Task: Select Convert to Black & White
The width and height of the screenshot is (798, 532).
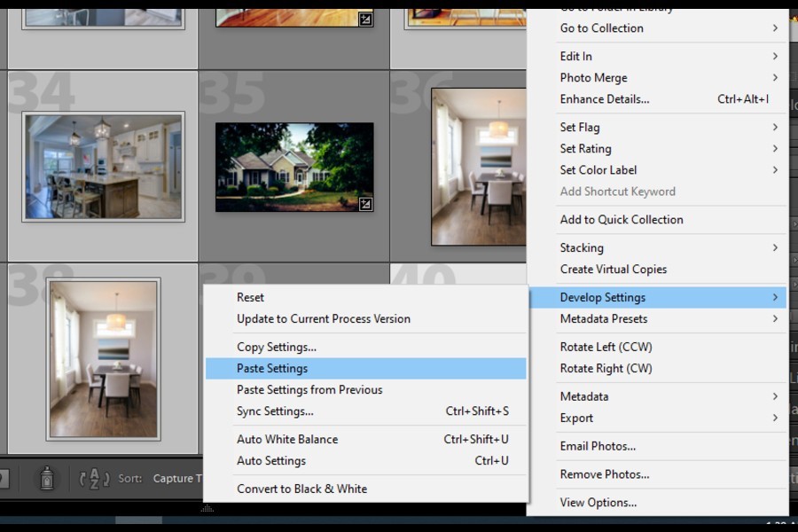Action: (301, 489)
